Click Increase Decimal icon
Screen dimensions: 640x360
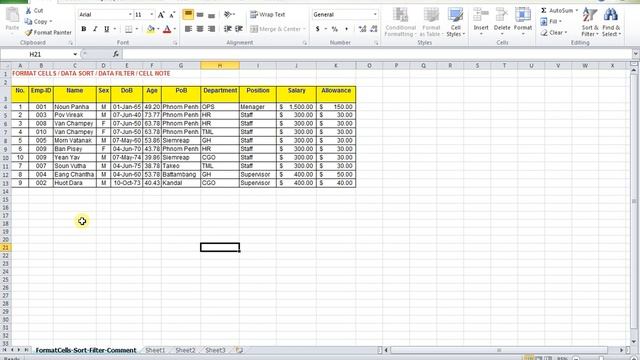(362, 29)
